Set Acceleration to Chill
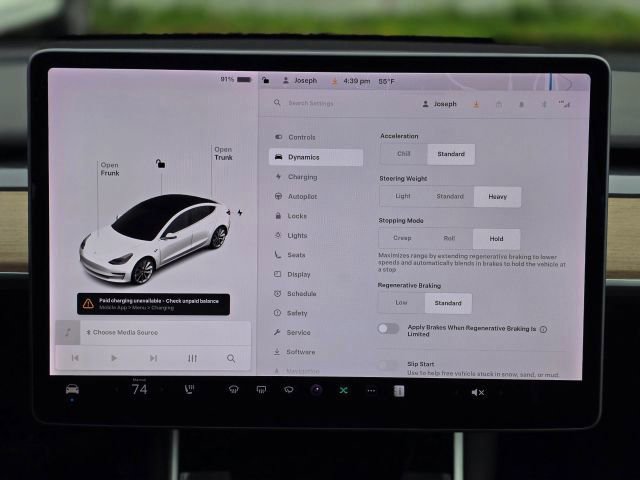Screen dimensions: 640x480 [x=404, y=154]
